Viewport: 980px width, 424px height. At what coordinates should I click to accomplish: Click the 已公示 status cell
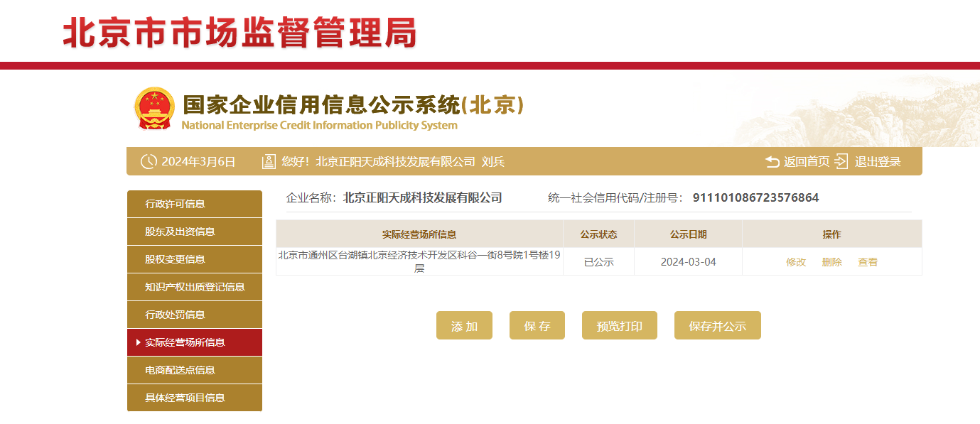(x=598, y=262)
